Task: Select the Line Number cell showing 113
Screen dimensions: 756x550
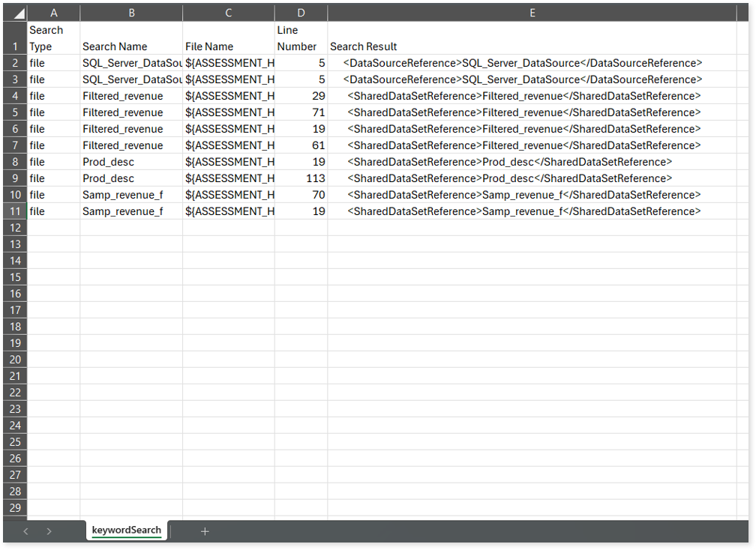Action: point(301,178)
